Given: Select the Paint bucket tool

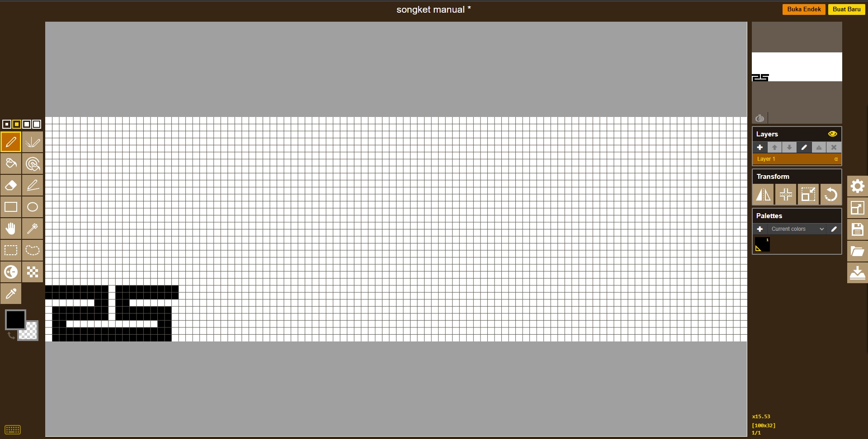Looking at the screenshot, I should tap(11, 163).
